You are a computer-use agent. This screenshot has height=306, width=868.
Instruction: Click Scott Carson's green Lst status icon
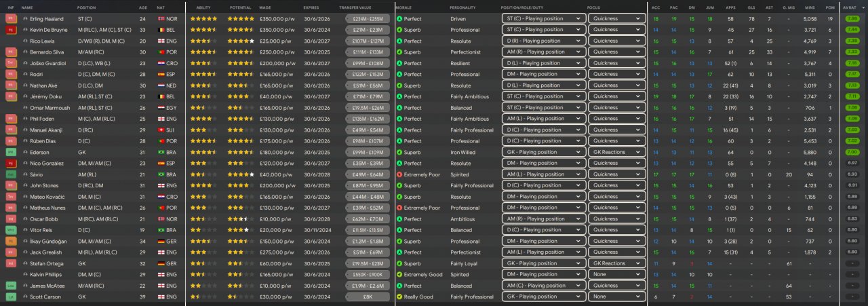(x=11, y=297)
